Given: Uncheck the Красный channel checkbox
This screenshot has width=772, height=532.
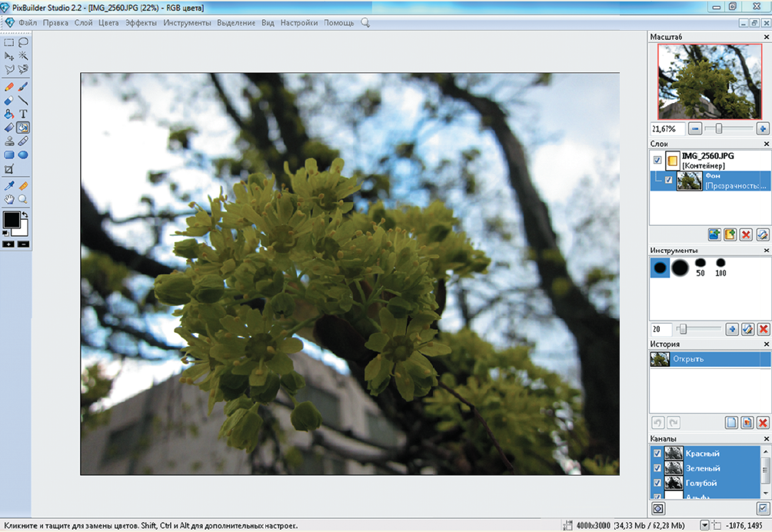Looking at the screenshot, I should click(657, 454).
